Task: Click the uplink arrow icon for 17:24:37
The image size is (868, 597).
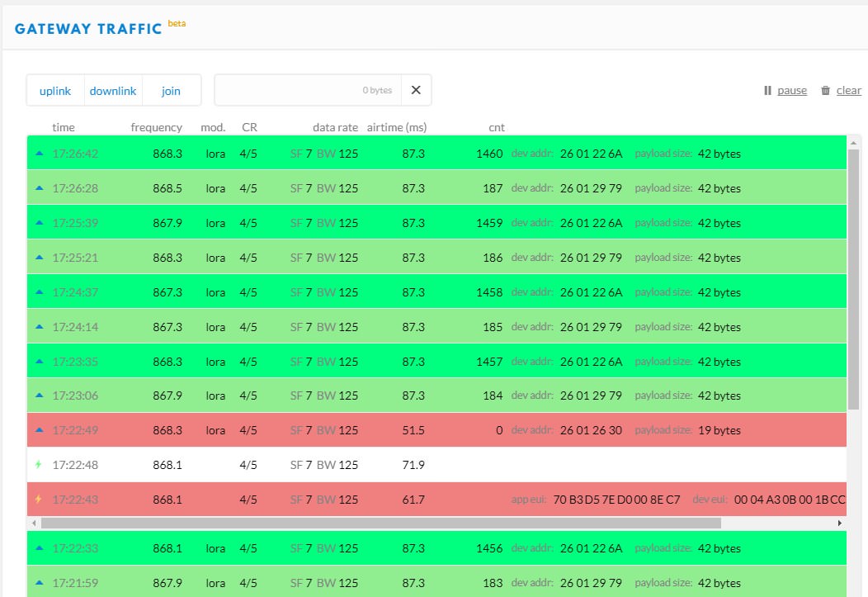Action: (x=40, y=291)
